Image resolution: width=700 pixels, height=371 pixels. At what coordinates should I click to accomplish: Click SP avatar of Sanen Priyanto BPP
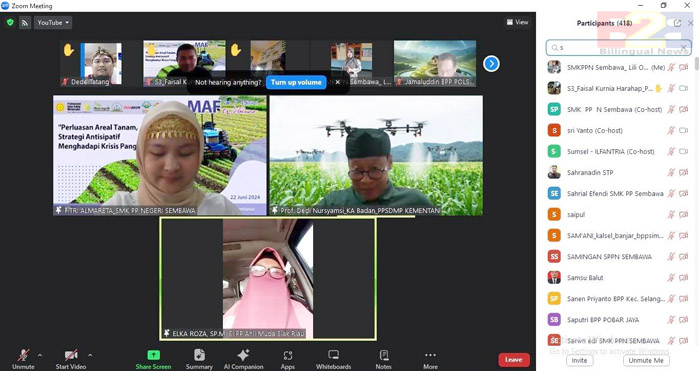[x=554, y=298]
